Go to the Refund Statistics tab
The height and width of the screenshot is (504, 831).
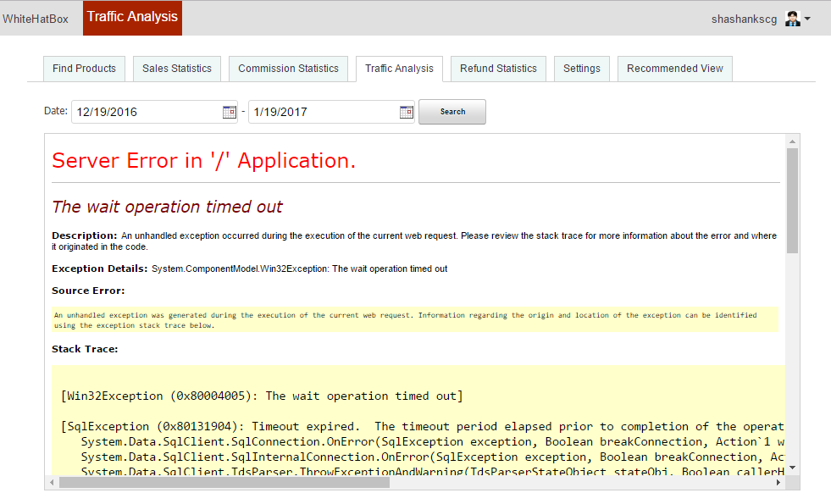tap(498, 69)
